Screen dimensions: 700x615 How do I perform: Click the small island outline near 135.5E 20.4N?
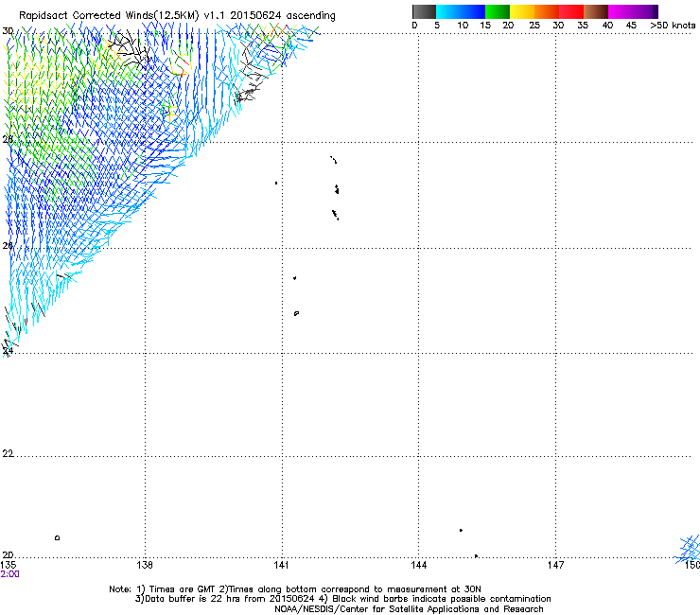(x=57, y=537)
